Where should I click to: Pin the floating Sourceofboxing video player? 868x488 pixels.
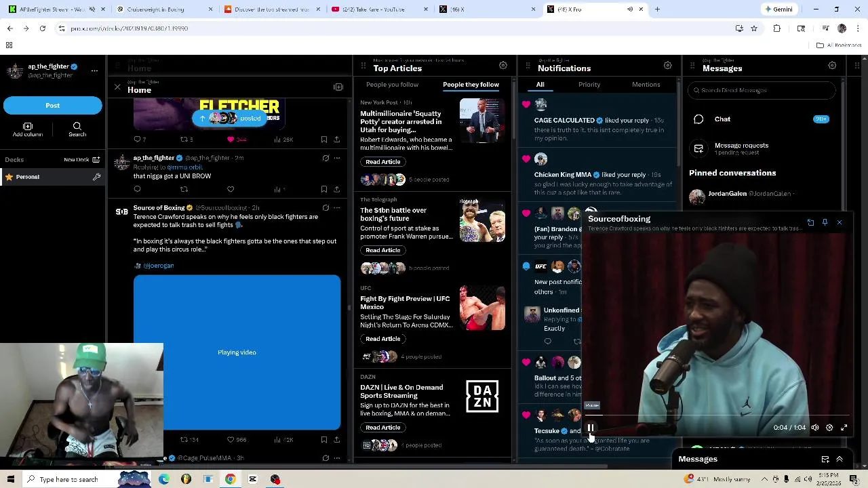[x=825, y=222]
